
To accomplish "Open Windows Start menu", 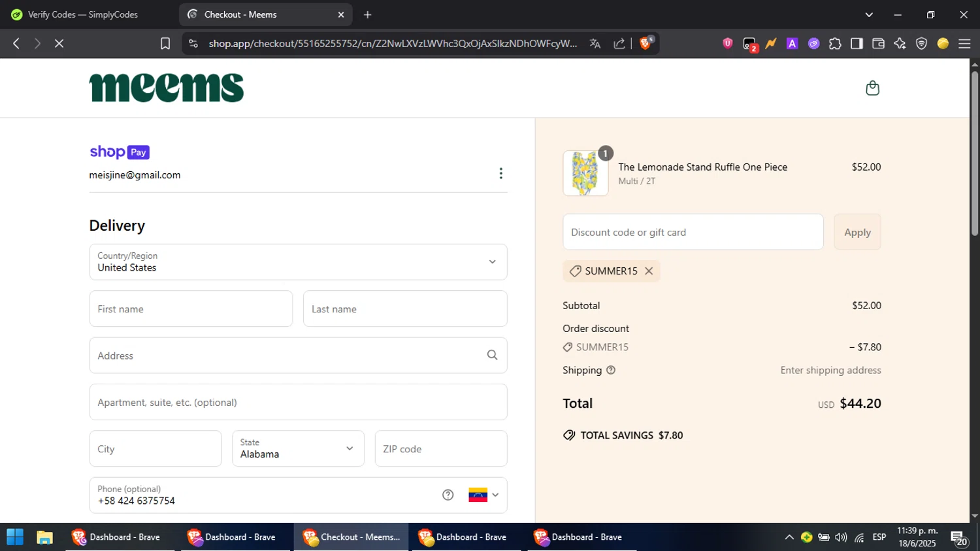I will pyautogui.click(x=14, y=537).
